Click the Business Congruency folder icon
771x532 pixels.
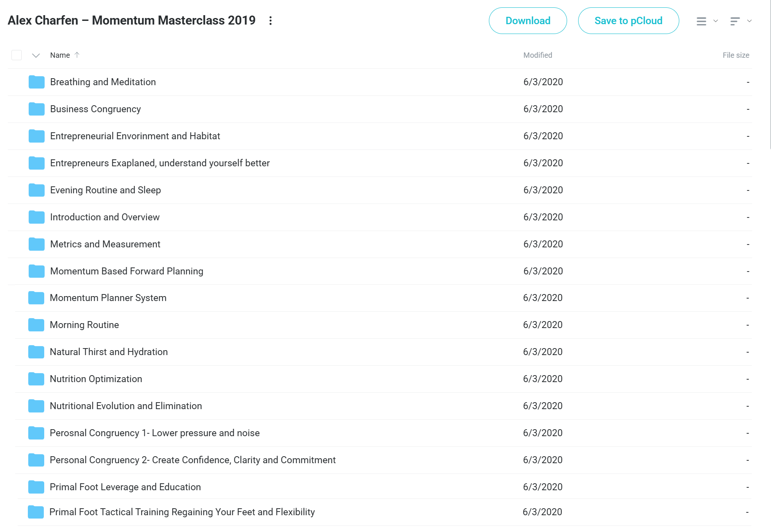point(36,109)
